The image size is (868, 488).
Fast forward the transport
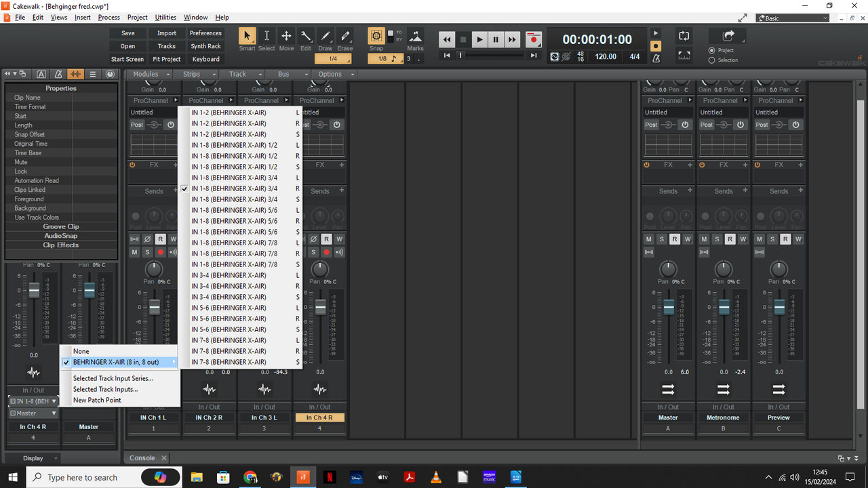tap(512, 39)
